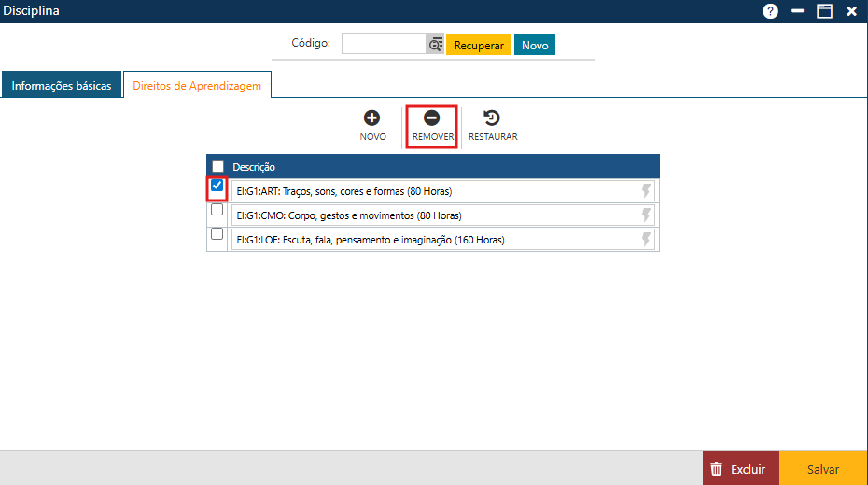Screen dimensions: 868x485
Task: Select the 'Corpo, gestos e movimentos' row
Action: (442, 215)
